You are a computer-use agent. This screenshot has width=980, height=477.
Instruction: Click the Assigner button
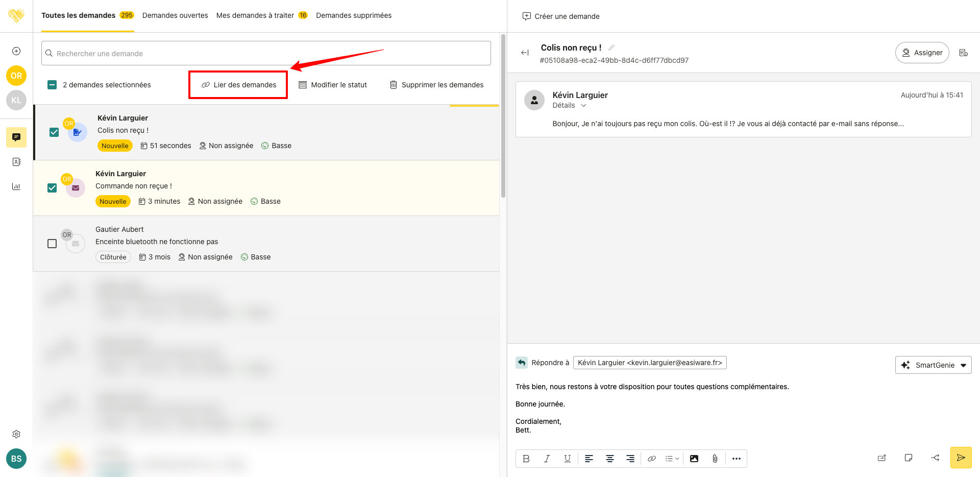click(x=922, y=53)
